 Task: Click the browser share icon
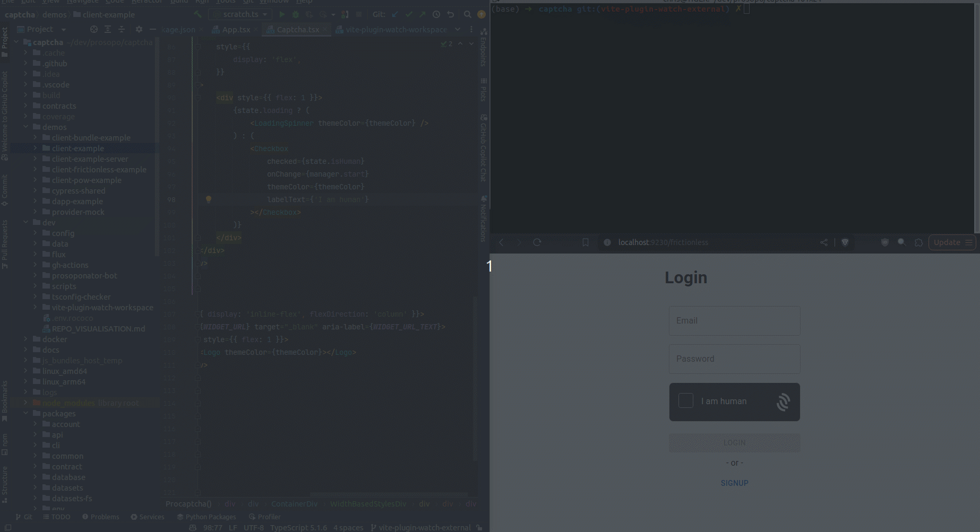[x=824, y=242]
